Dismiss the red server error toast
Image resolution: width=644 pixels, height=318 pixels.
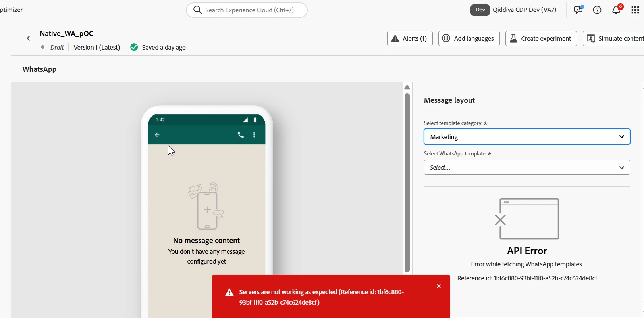tap(438, 286)
